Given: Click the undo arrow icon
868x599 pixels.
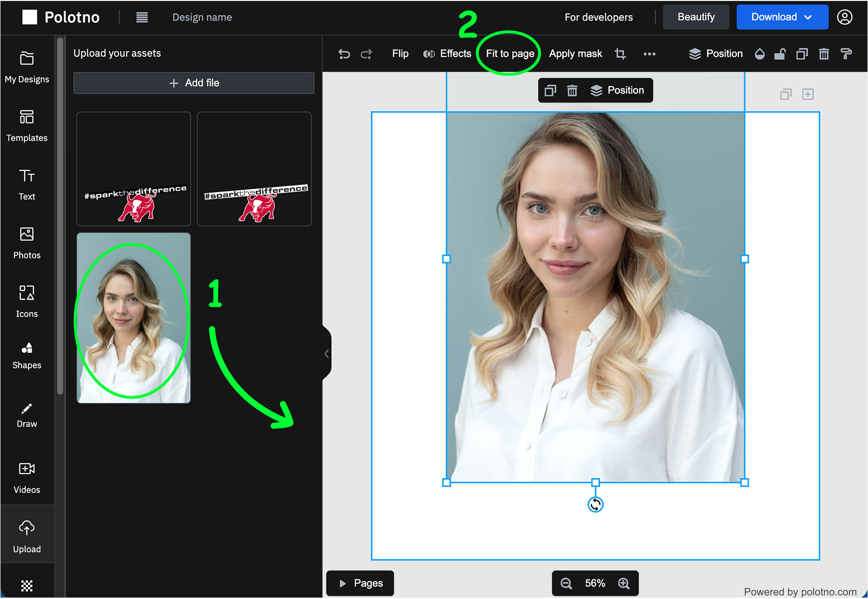Looking at the screenshot, I should [344, 54].
